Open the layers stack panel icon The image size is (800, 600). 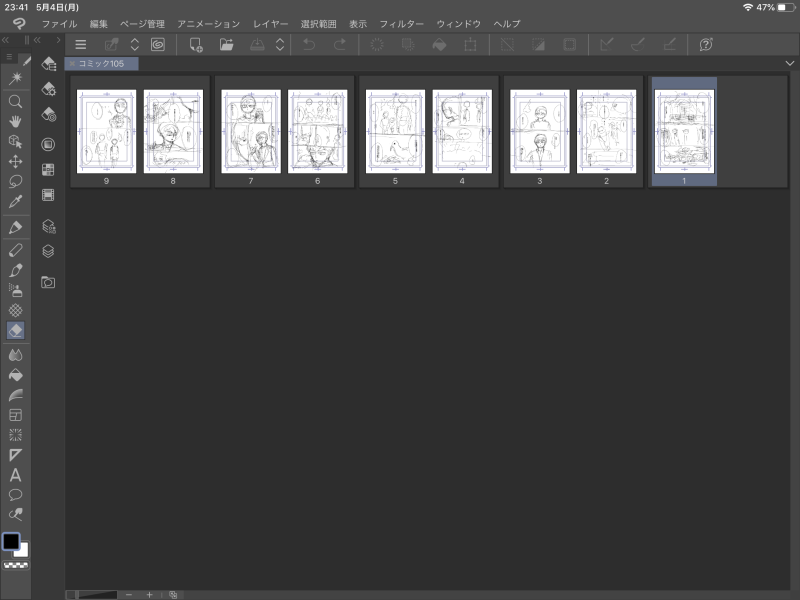[x=48, y=252]
